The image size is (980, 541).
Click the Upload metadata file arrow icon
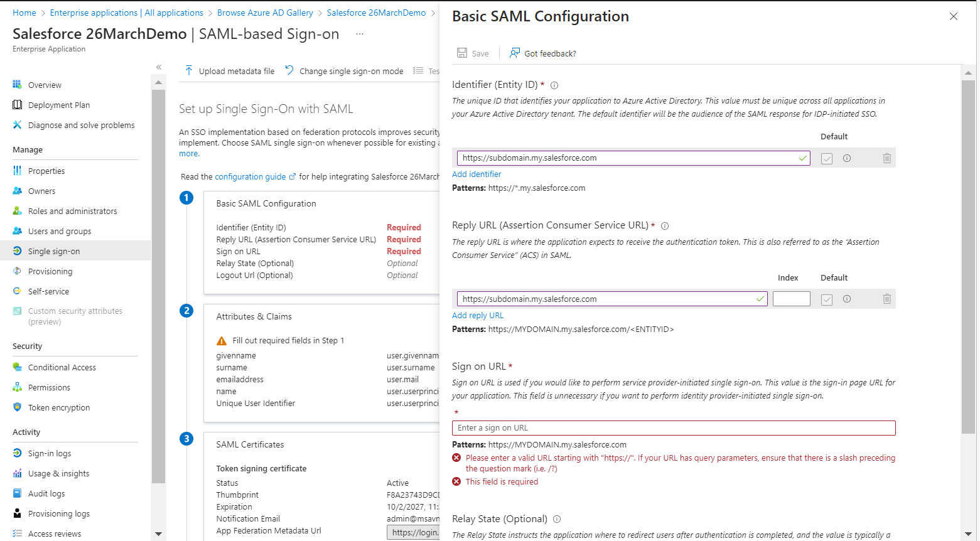(189, 71)
